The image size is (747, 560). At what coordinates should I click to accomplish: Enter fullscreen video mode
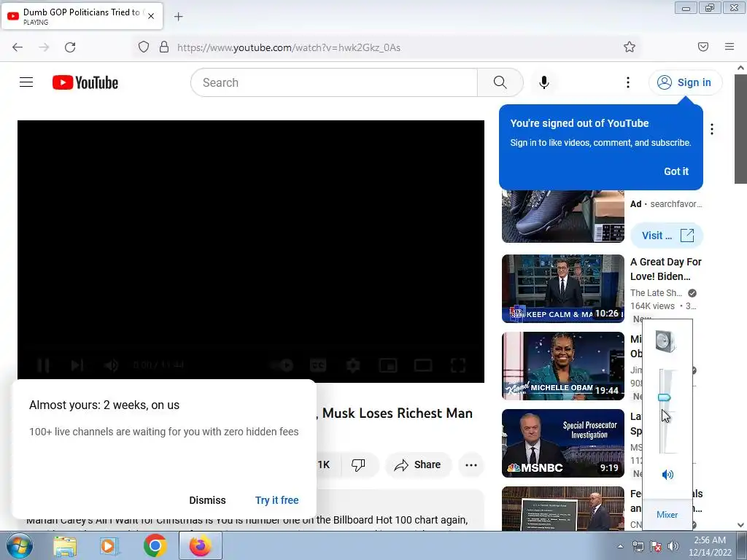(458, 365)
